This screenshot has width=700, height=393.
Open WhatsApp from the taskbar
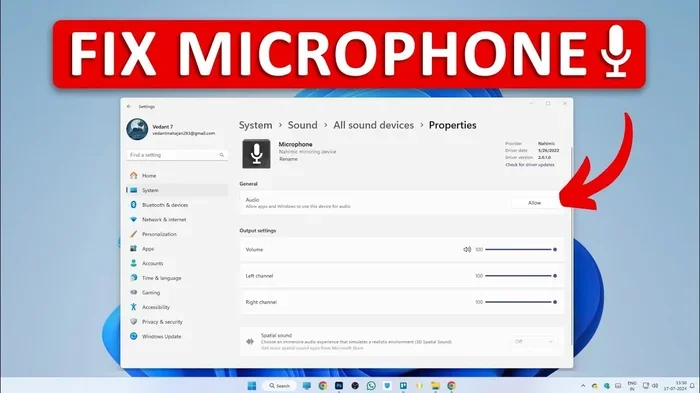click(x=371, y=385)
